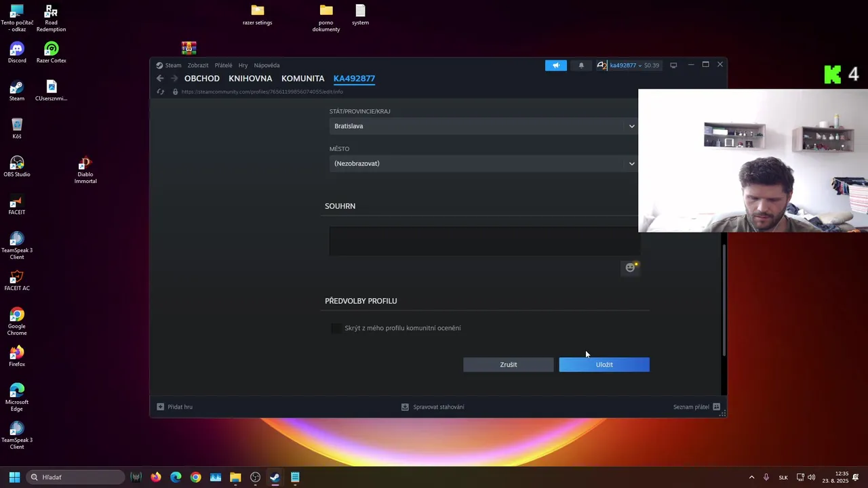The height and width of the screenshot is (488, 868).
Task: Open File Explorer from taskbar
Action: 235,477
